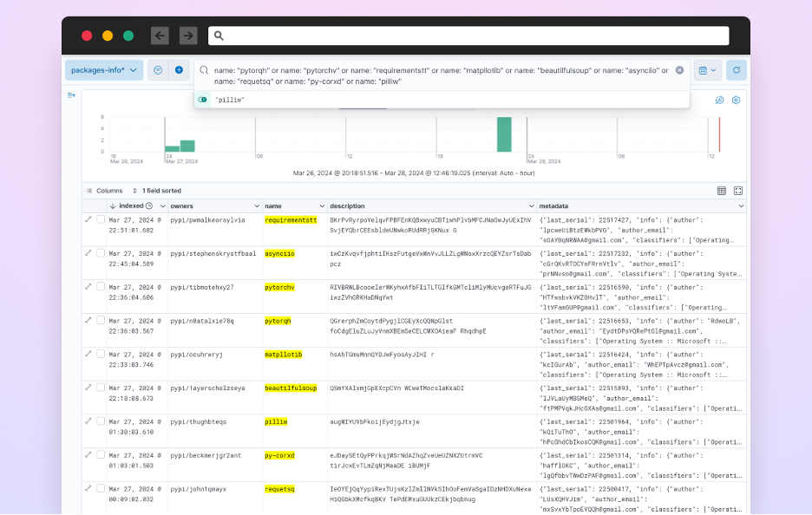
Task: Enter full screen with the expand icon
Action: coord(738,191)
